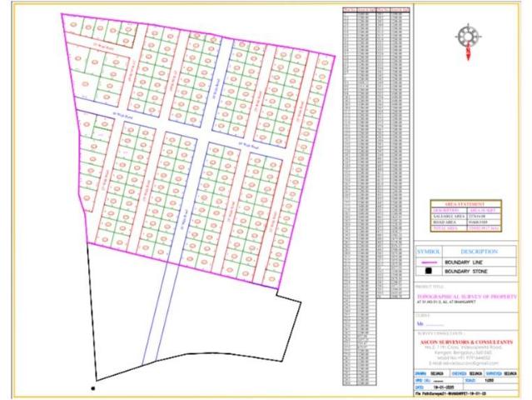The height and width of the screenshot is (400, 532).
Task: Click the surveyor's e-mail address line
Action: click(464, 363)
